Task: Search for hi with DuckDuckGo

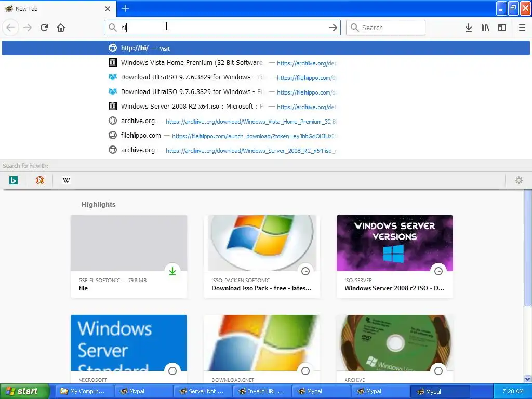Action: 39,180
